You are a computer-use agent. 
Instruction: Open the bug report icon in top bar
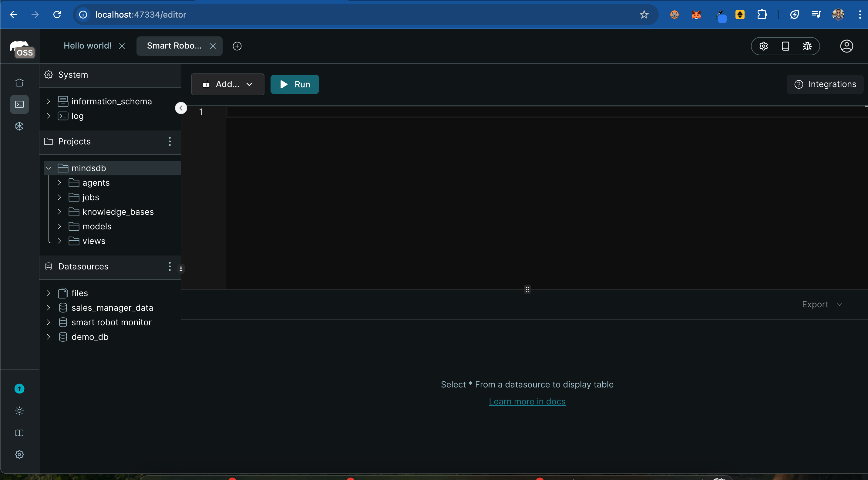[x=807, y=46]
